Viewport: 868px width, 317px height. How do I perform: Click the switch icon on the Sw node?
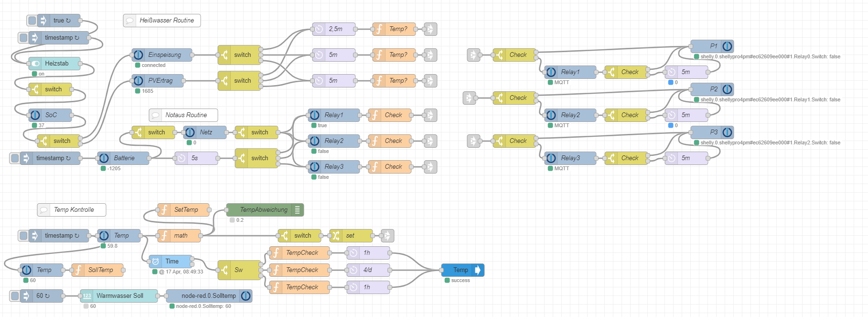224,270
